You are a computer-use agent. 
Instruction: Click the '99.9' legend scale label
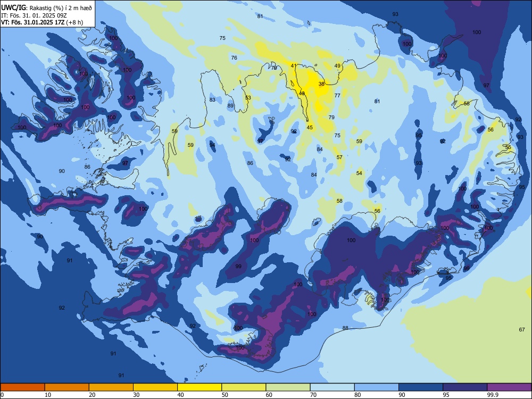pyautogui.click(x=492, y=395)
